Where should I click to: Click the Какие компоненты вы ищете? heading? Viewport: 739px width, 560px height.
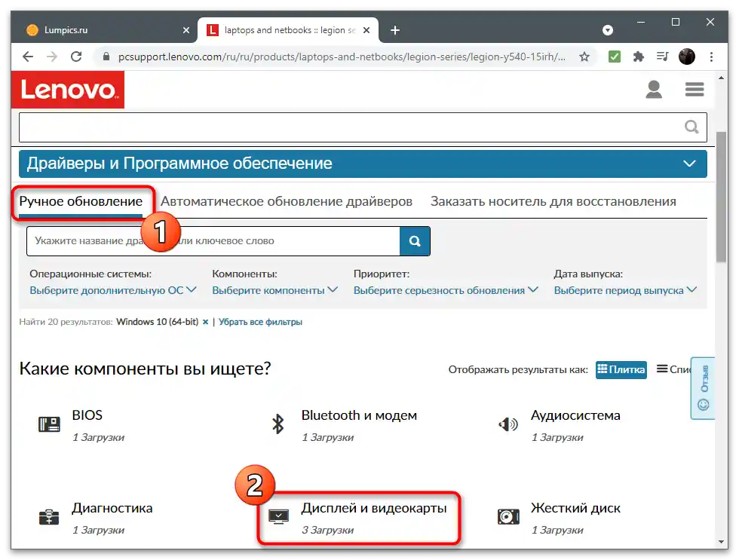[x=145, y=369]
